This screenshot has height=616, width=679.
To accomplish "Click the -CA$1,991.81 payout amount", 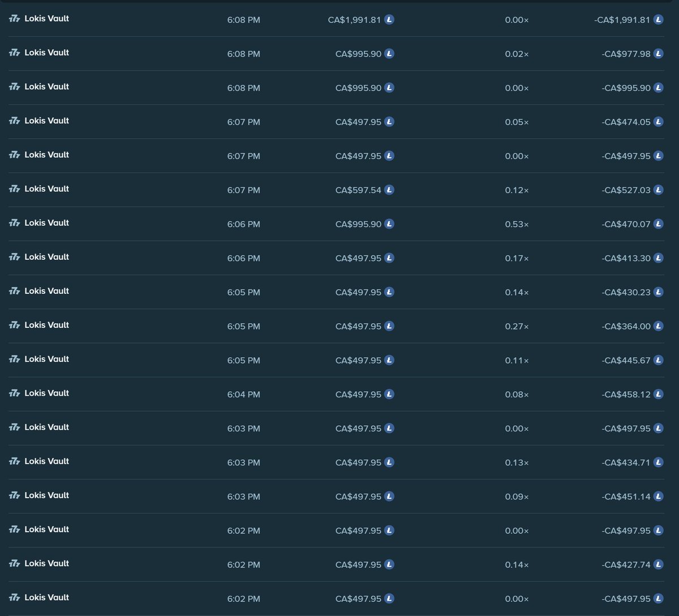I will (622, 20).
